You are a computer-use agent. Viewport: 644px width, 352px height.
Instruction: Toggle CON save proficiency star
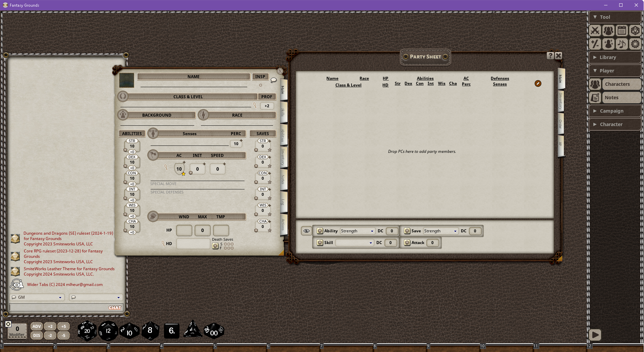[x=270, y=182]
